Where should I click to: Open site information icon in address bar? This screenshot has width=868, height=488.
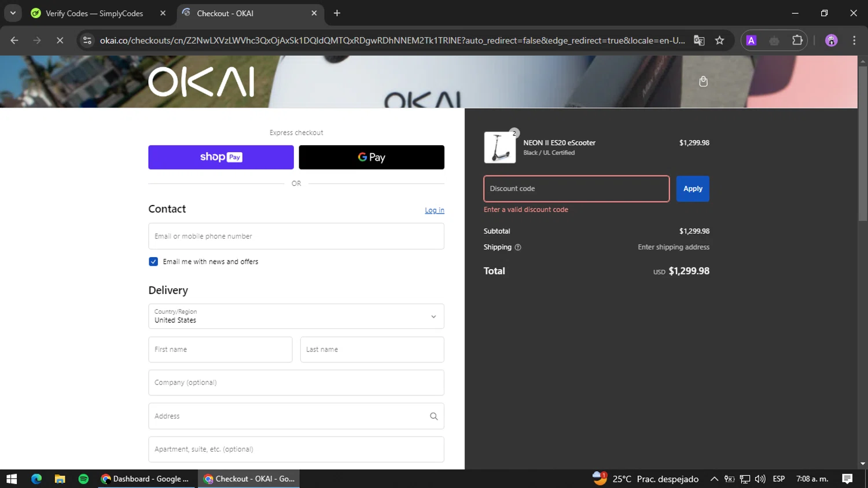coord(87,41)
